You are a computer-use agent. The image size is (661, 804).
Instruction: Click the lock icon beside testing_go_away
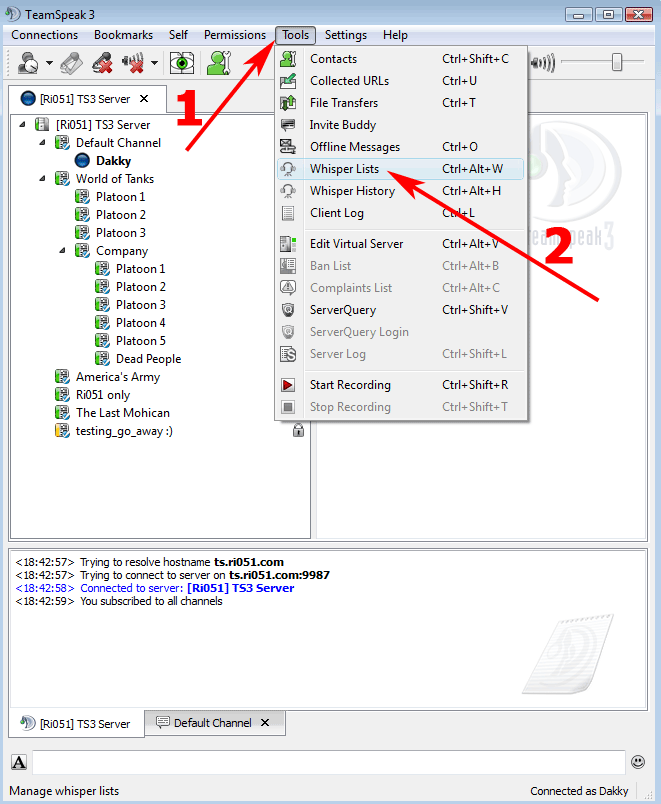pyautogui.click(x=298, y=431)
